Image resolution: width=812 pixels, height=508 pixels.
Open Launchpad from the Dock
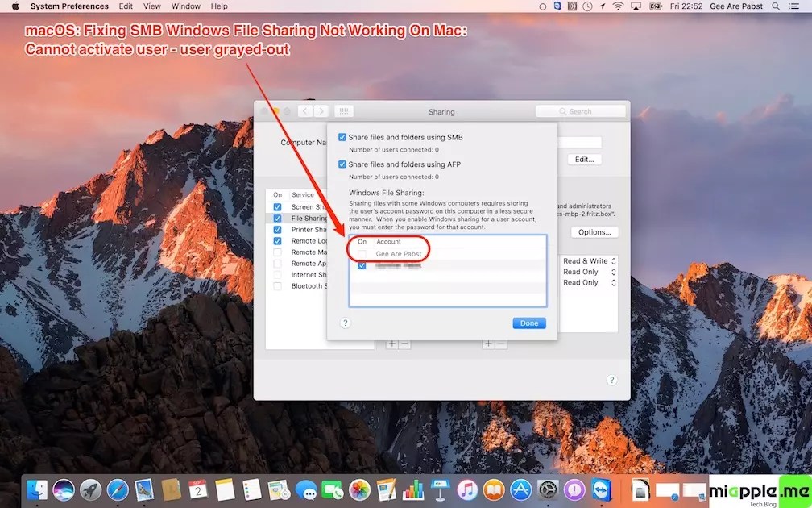(89, 489)
